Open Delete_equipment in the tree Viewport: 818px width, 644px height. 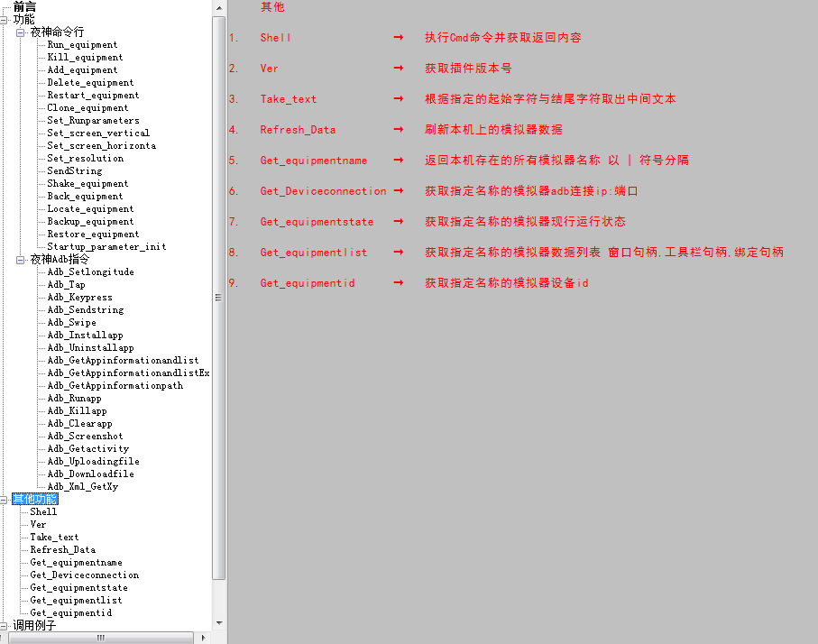90,82
